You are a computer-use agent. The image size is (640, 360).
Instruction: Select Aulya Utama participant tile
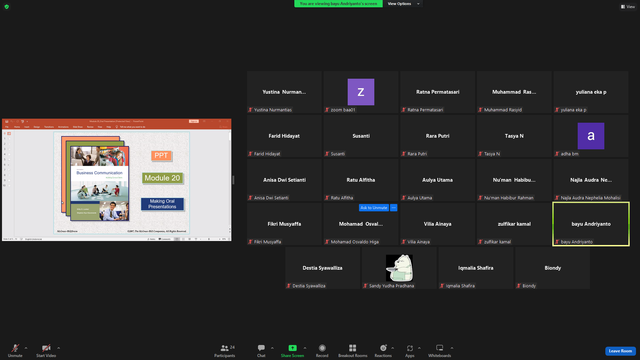[x=438, y=180]
